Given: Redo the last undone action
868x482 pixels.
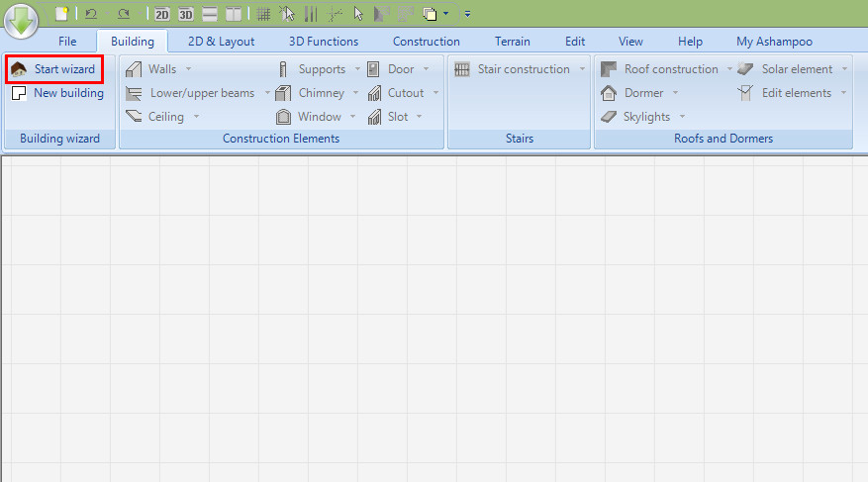Looking at the screenshot, I should (124, 14).
